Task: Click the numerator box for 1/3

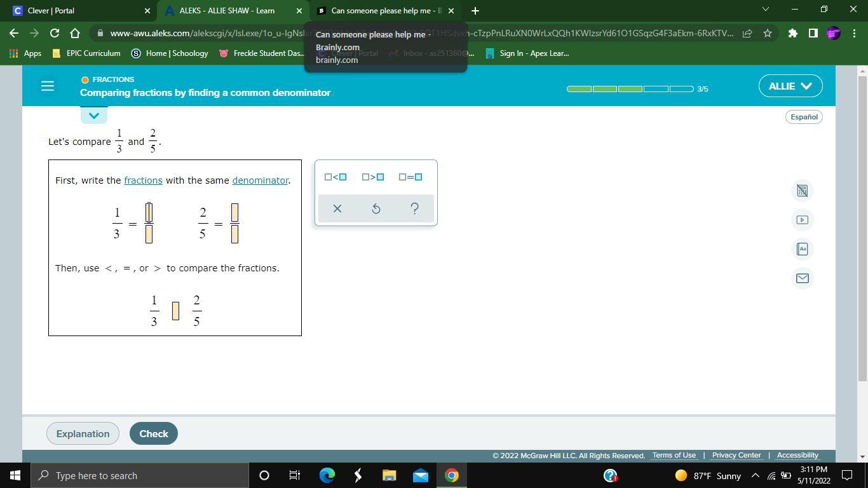Action: 149,213
